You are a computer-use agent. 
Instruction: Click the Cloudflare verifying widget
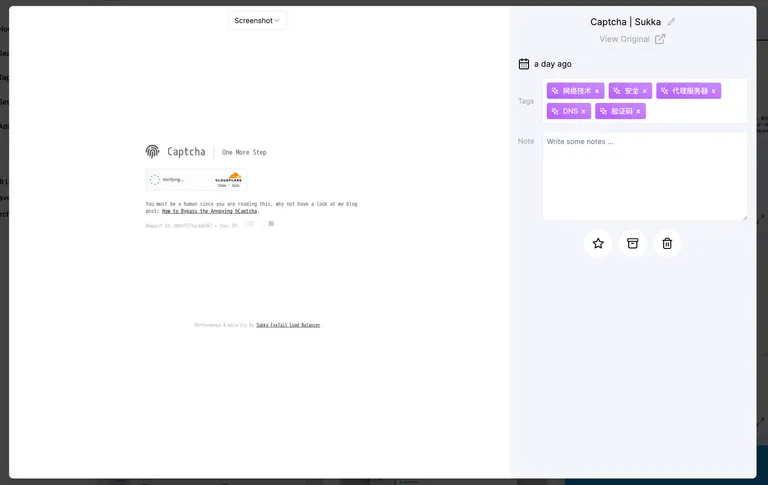coord(196,180)
